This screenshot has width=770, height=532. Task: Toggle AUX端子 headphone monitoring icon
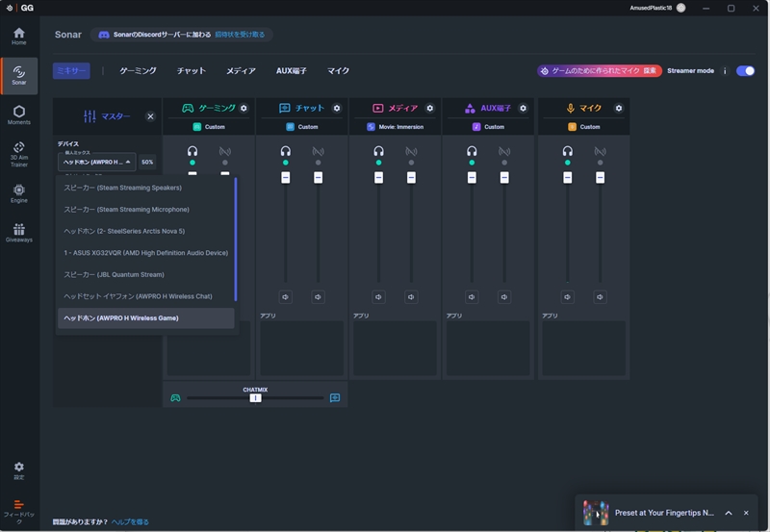point(472,151)
